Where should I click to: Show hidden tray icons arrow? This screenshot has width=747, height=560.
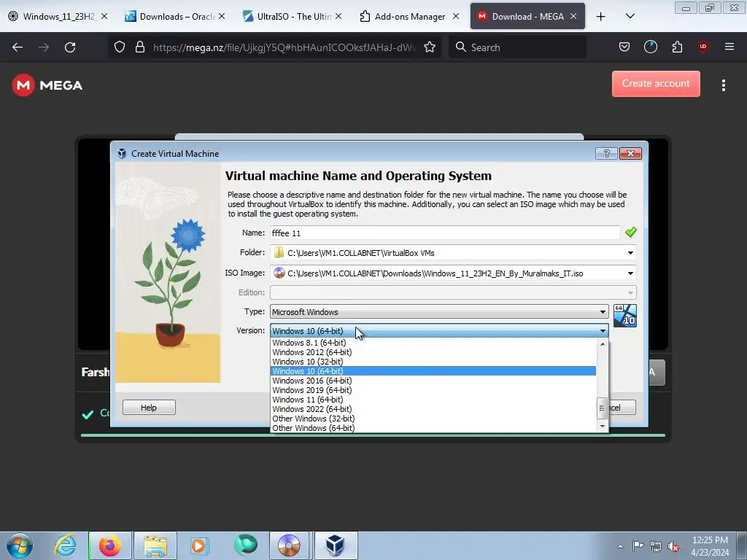[620, 547]
